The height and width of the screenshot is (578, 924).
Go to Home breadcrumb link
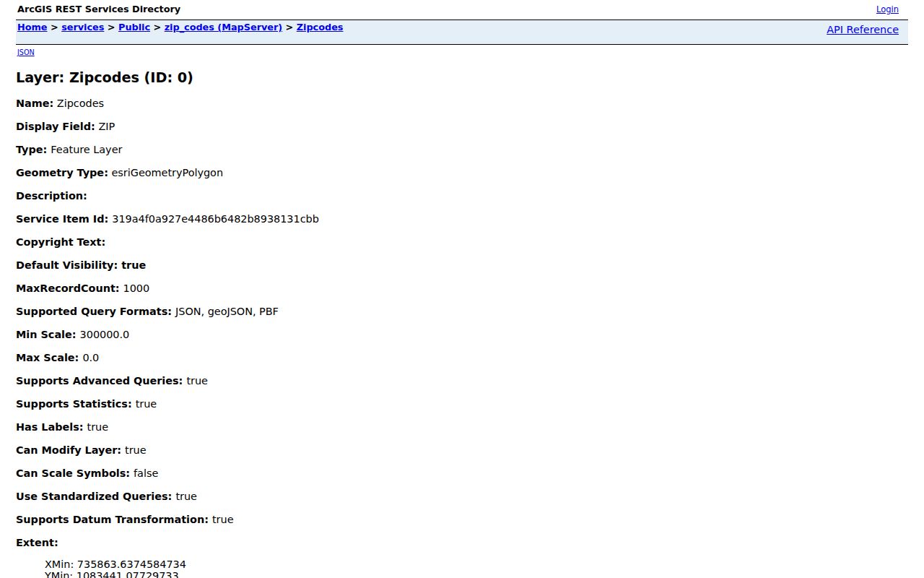(32, 27)
